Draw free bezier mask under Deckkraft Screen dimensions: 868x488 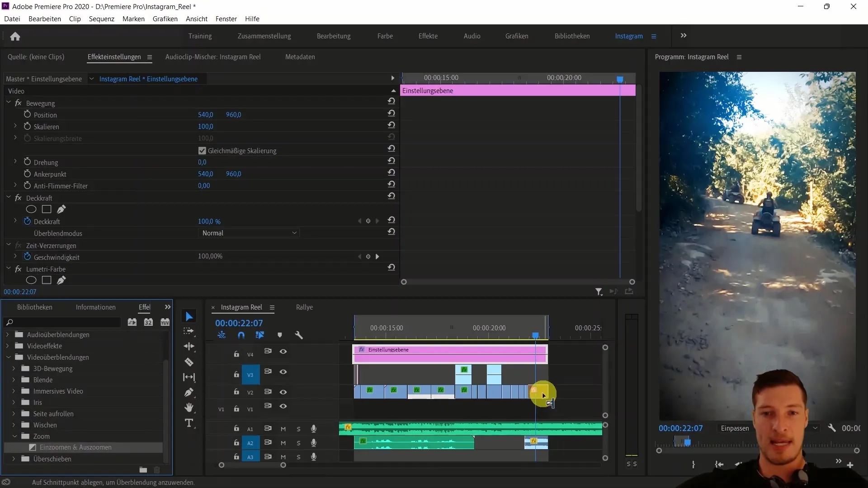[61, 209]
